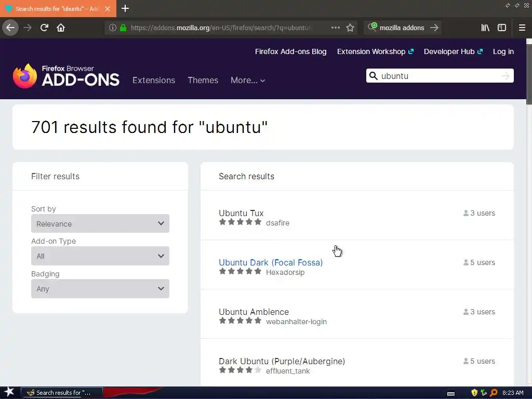The height and width of the screenshot is (399, 532).
Task: Click the yellow shield tray icon
Action: (474, 393)
